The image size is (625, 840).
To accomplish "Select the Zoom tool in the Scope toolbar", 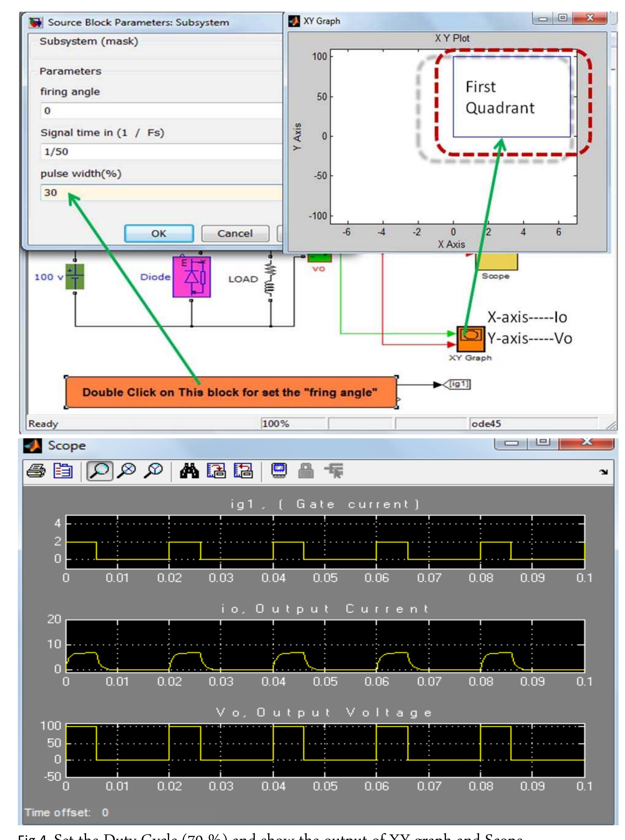I will click(x=100, y=472).
